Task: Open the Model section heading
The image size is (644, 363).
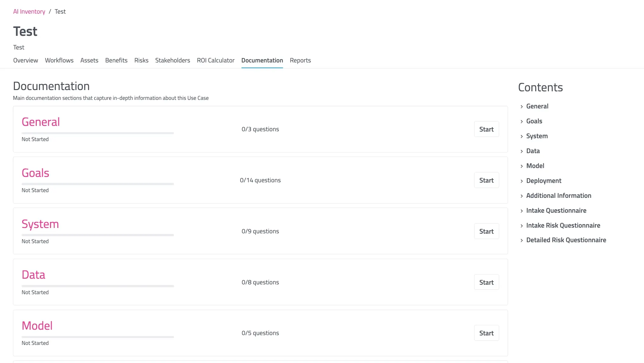Action: (37, 326)
